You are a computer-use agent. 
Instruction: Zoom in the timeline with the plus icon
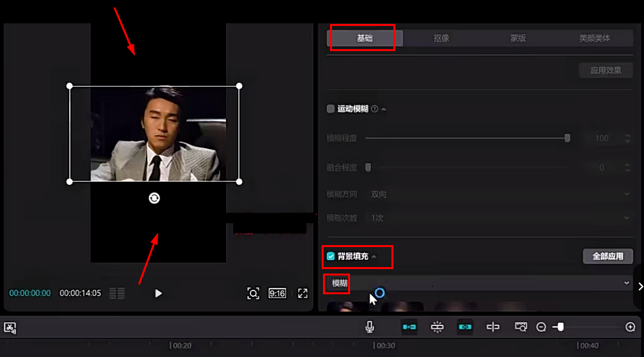(x=630, y=327)
